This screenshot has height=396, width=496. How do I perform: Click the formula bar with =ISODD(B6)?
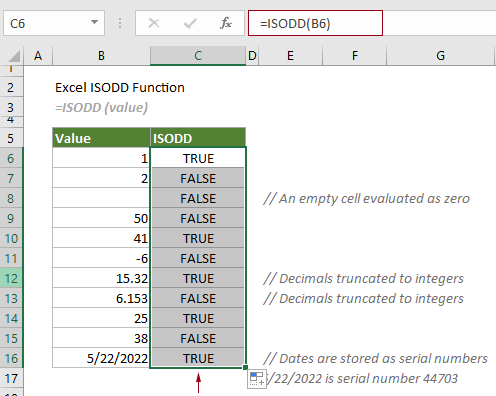(x=315, y=23)
